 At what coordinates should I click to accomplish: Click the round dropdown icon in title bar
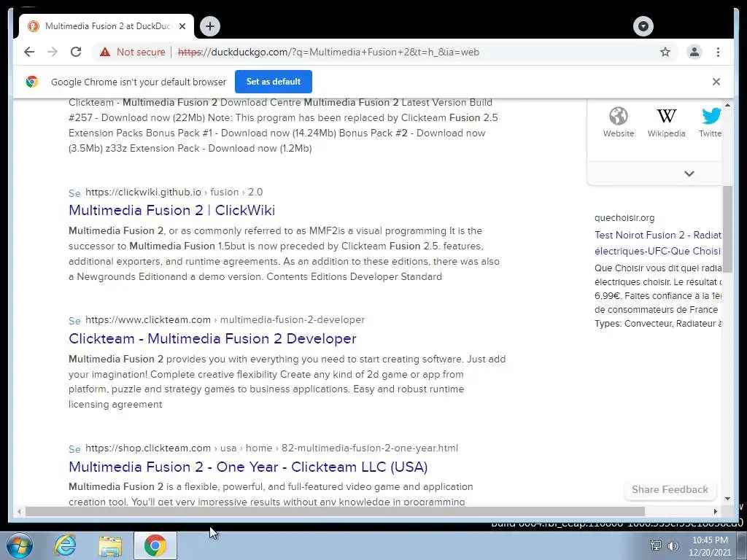pos(643,26)
